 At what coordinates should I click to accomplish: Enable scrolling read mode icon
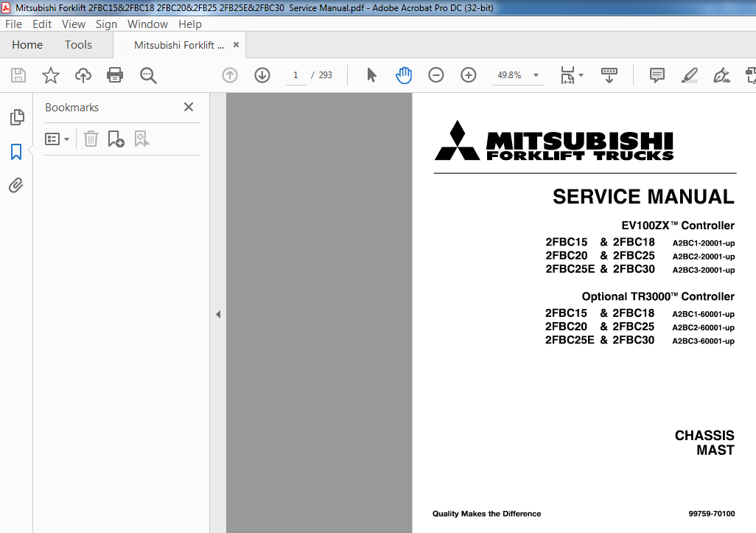[609, 75]
